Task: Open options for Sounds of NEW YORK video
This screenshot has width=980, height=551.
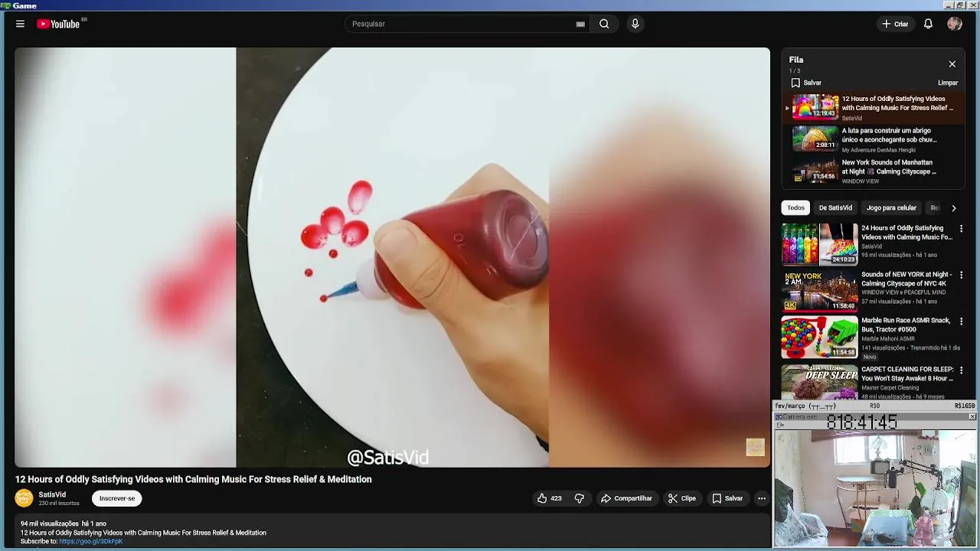Action: [x=962, y=275]
